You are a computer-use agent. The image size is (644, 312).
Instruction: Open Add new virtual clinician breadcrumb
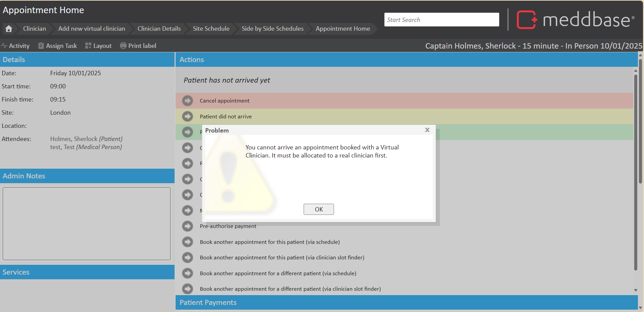(x=92, y=29)
